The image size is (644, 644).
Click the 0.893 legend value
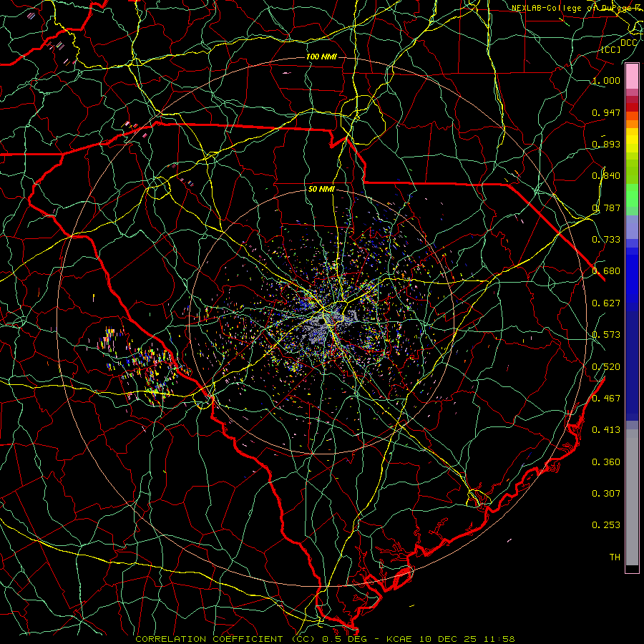606,144
